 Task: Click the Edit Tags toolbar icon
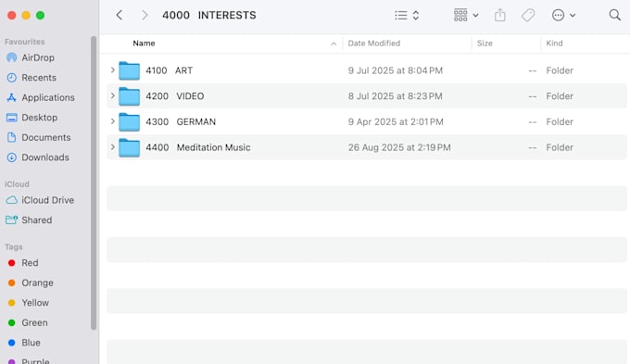[528, 15]
